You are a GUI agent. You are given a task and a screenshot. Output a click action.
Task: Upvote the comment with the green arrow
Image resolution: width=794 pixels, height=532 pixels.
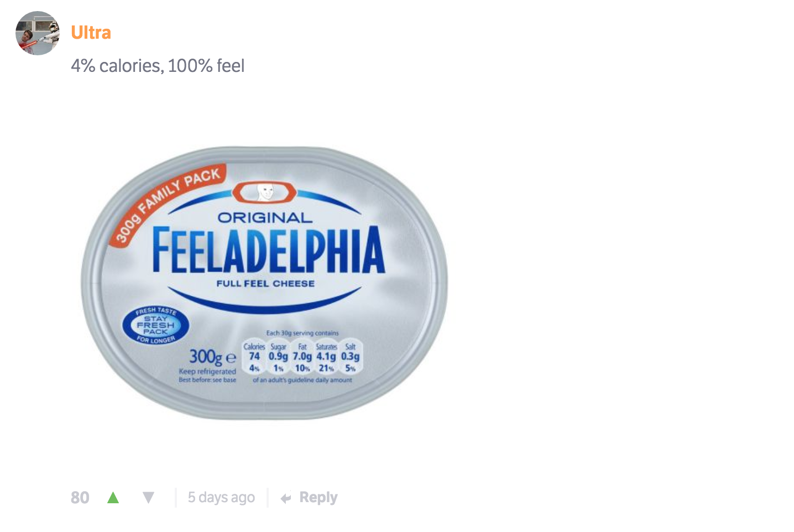[x=113, y=498]
